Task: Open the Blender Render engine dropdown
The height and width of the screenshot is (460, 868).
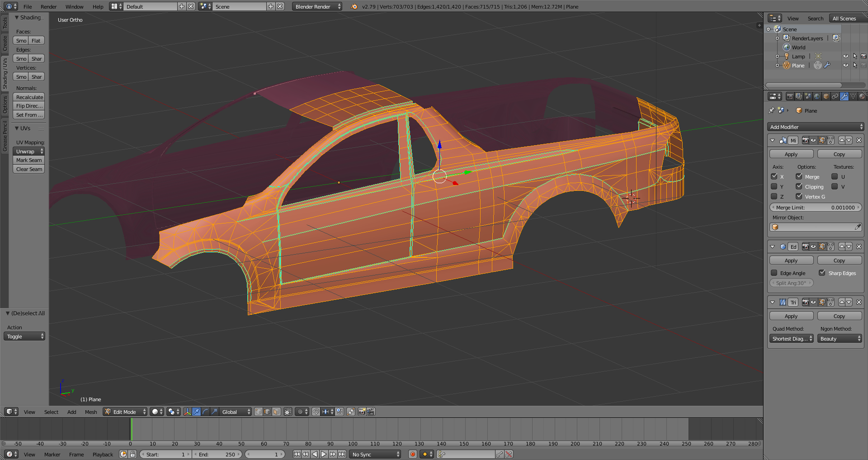Action: click(317, 6)
